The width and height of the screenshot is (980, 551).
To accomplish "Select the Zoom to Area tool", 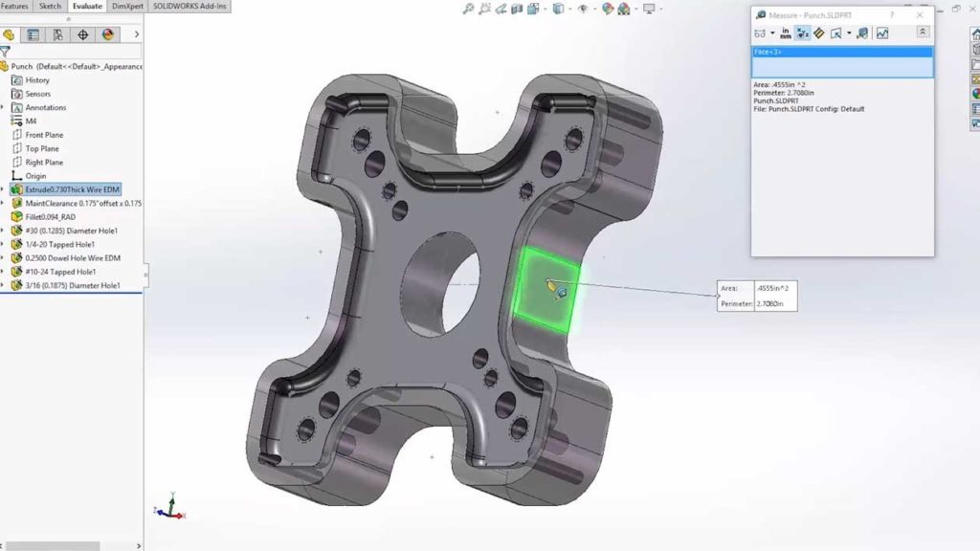I will point(484,9).
